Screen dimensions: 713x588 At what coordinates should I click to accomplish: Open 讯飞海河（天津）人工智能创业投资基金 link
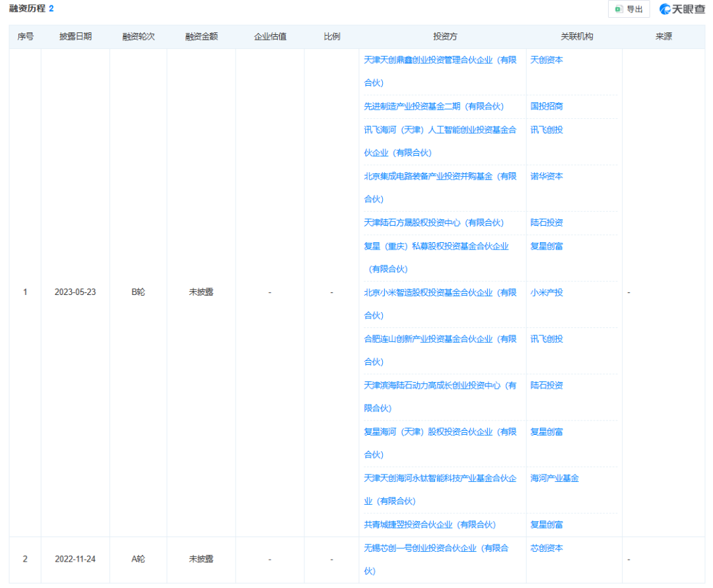click(x=440, y=141)
